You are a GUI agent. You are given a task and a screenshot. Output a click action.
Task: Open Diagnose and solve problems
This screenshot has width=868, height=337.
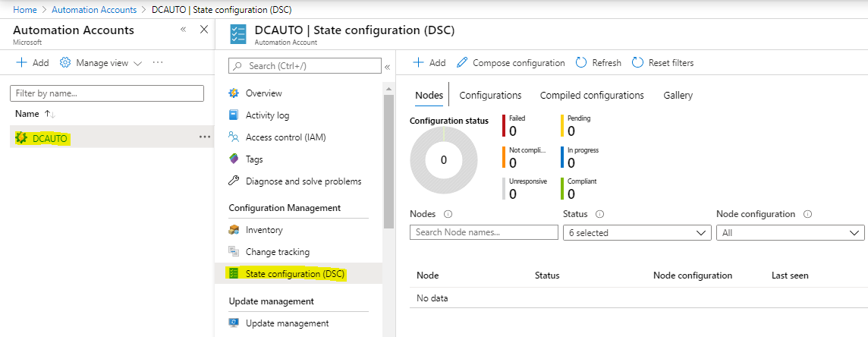point(303,181)
